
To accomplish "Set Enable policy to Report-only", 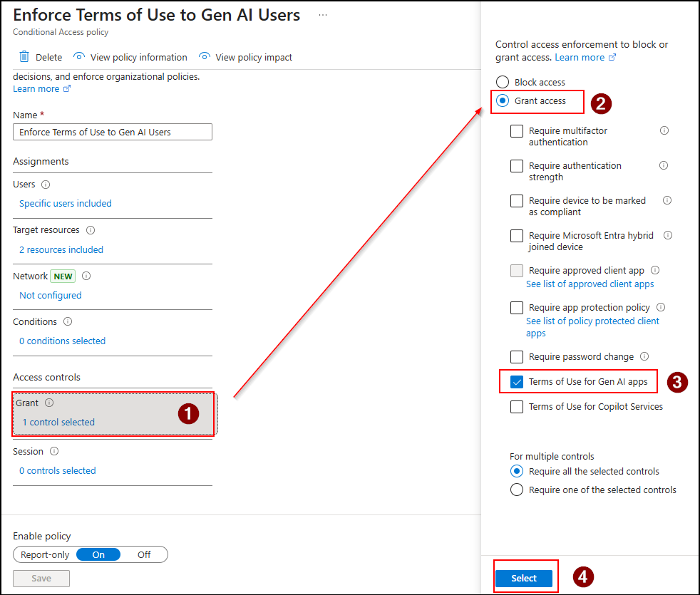I will click(x=44, y=554).
